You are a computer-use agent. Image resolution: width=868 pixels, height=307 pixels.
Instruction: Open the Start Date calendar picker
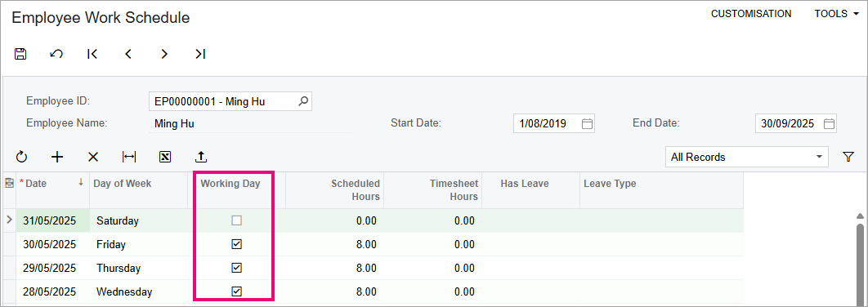[x=588, y=124]
